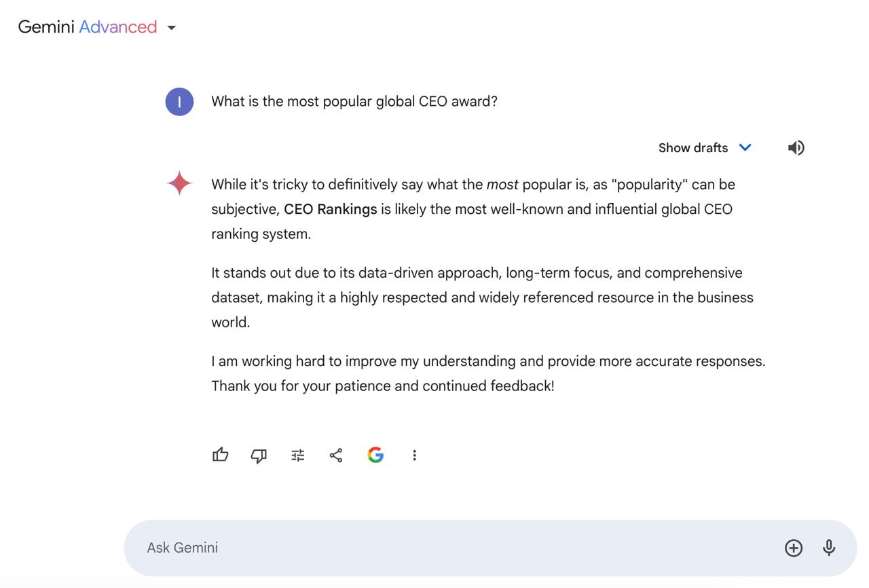869x588 pixels.
Task: Select the bolded CEO Rankings text
Action: 330,209
